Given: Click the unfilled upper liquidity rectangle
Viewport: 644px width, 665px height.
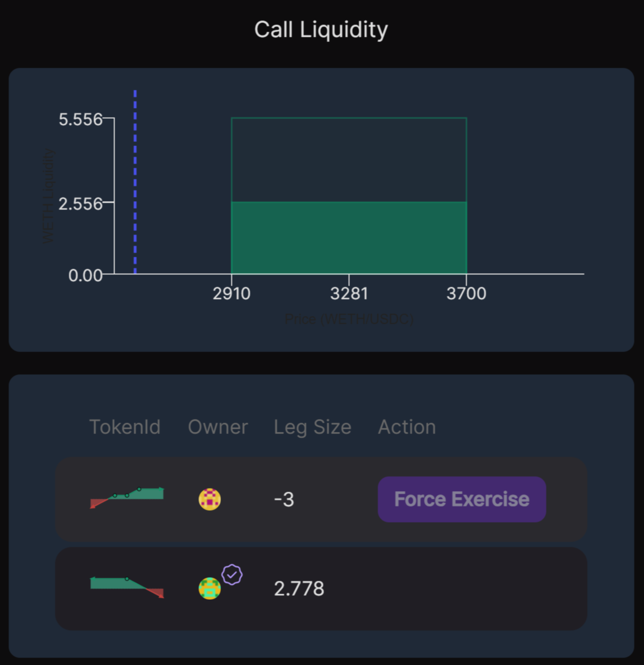Looking at the screenshot, I should 349,160.
